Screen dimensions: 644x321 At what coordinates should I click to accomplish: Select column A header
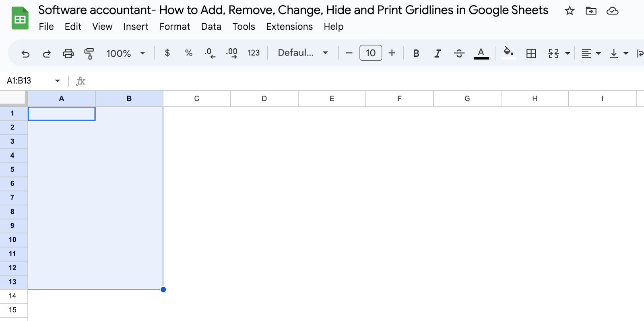tap(62, 99)
